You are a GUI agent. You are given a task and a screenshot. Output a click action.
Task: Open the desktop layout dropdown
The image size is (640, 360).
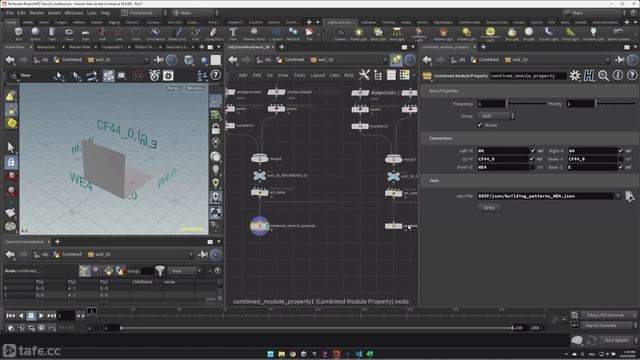pos(144,13)
